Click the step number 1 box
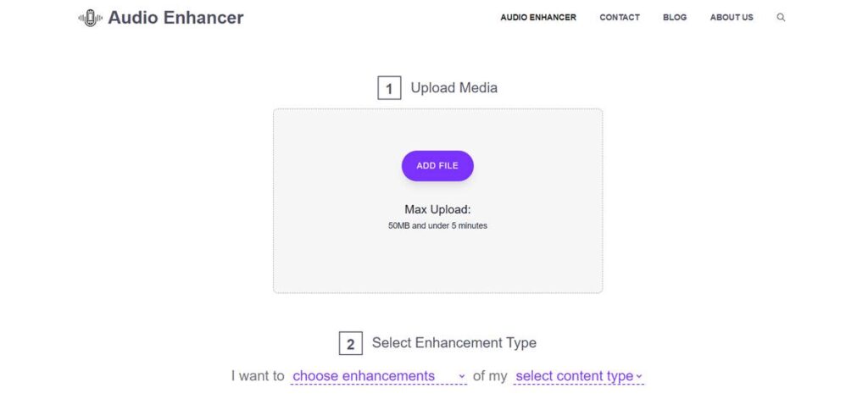Viewport: 868px width, 399px height. [x=389, y=89]
